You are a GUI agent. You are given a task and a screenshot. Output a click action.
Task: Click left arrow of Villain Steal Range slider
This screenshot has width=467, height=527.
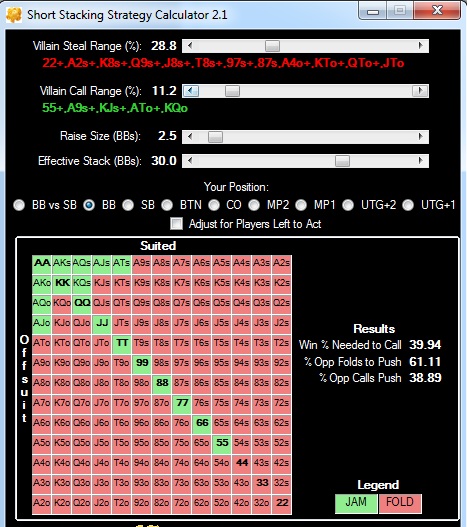[190, 46]
